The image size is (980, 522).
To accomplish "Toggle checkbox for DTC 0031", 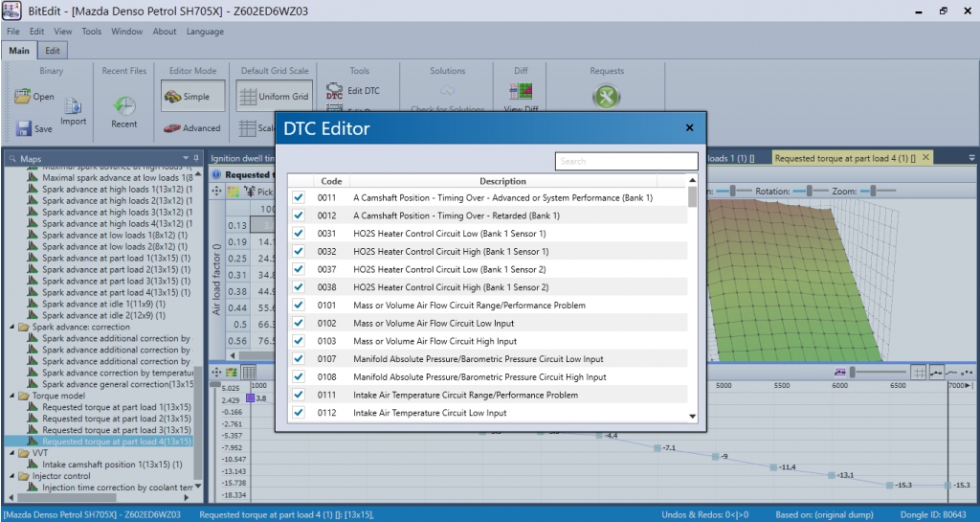I will pos(299,233).
